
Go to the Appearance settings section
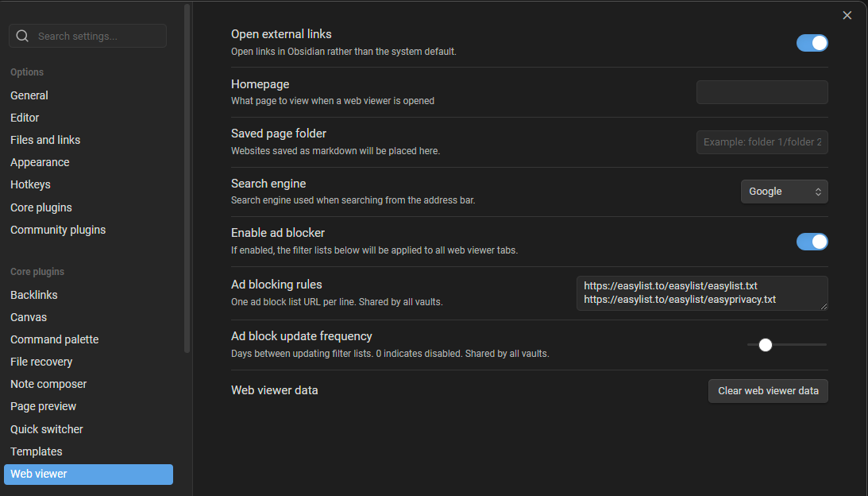40,162
